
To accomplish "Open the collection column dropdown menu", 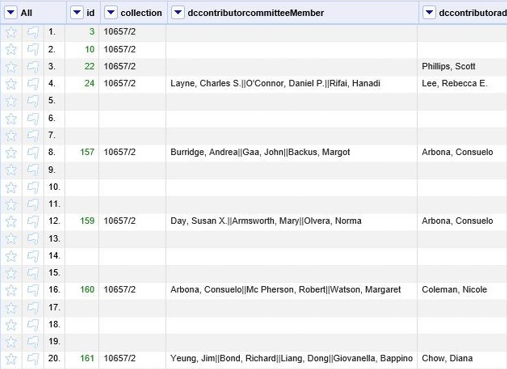I will coord(111,13).
